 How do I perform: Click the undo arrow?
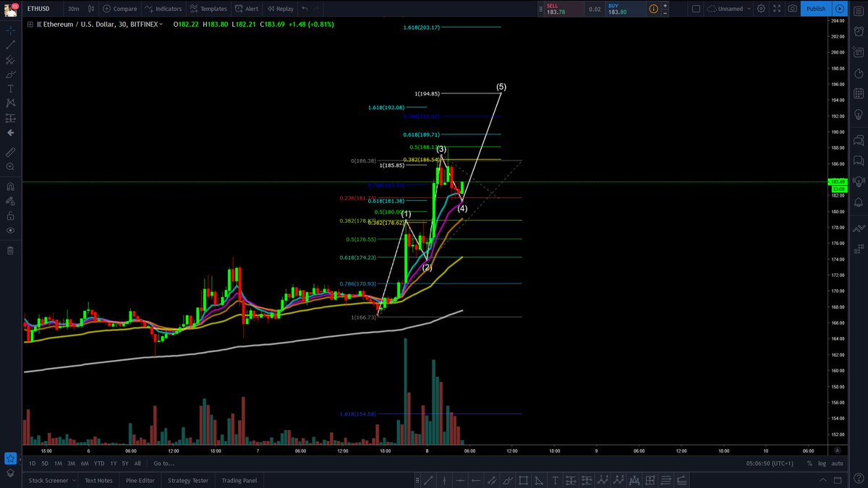point(305,9)
